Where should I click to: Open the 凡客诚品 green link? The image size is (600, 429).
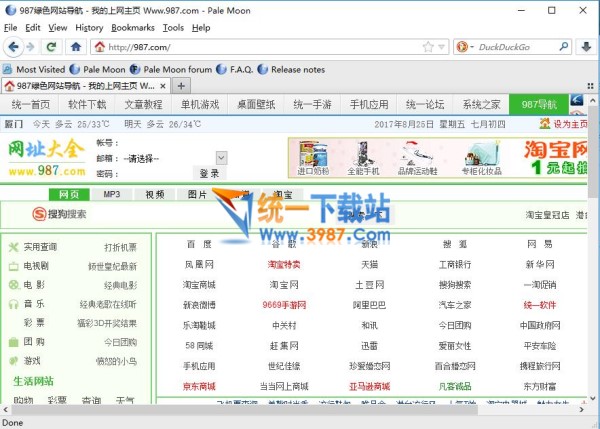[x=455, y=386]
